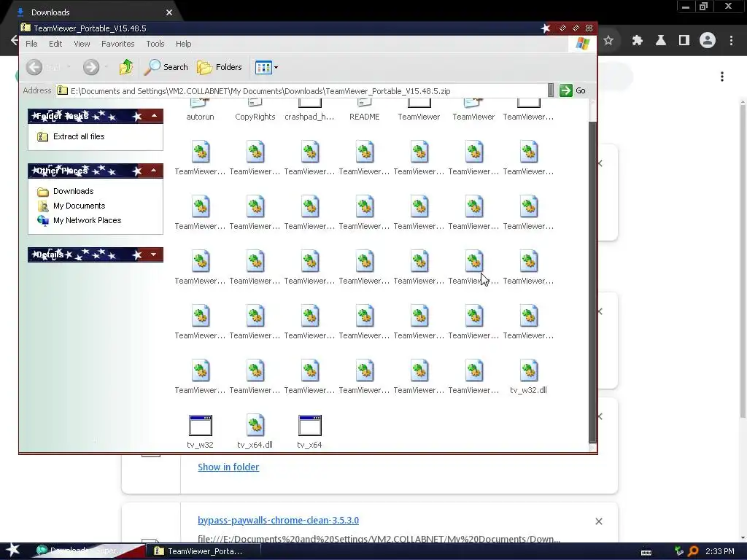This screenshot has height=560, width=747.
Task: Open the Views dropdown button
Action: tap(266, 67)
